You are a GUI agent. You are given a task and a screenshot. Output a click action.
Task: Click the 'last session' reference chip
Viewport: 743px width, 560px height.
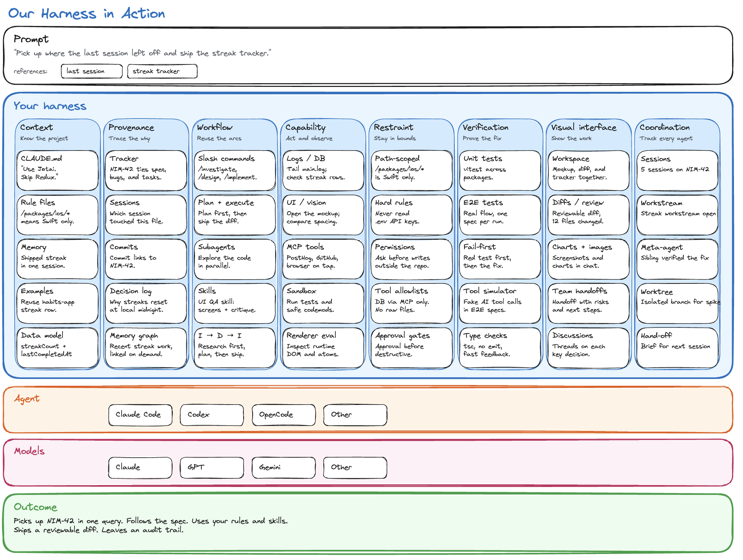coord(92,71)
